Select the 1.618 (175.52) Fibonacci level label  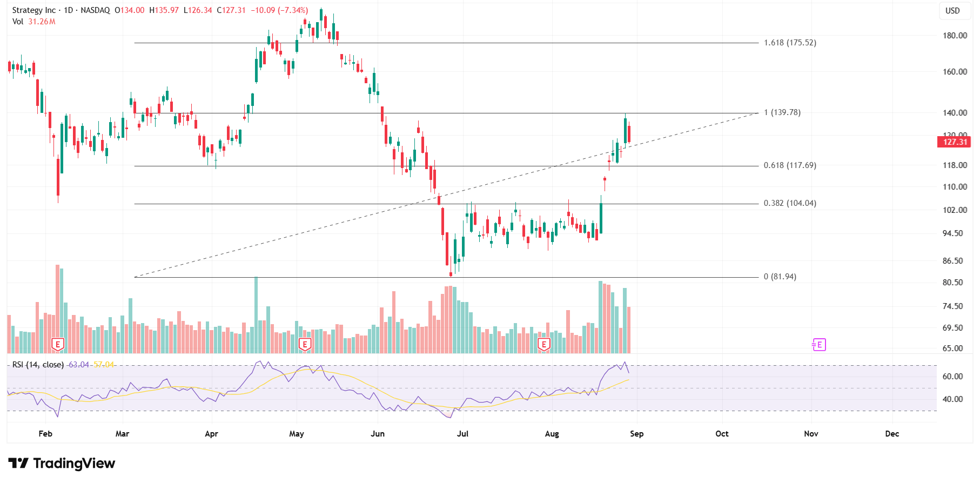pos(790,43)
